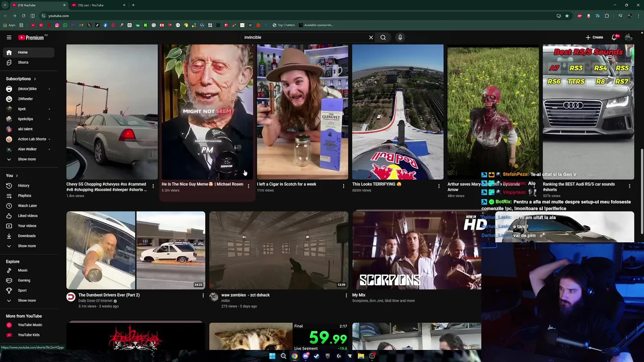Open the account avatar menu
The image size is (644, 362).
628,37
